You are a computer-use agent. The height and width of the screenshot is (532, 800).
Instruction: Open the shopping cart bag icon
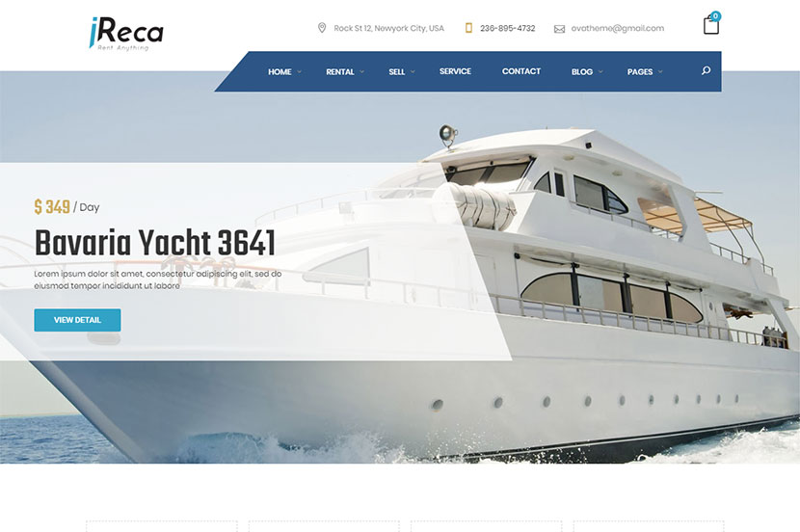pos(710,25)
